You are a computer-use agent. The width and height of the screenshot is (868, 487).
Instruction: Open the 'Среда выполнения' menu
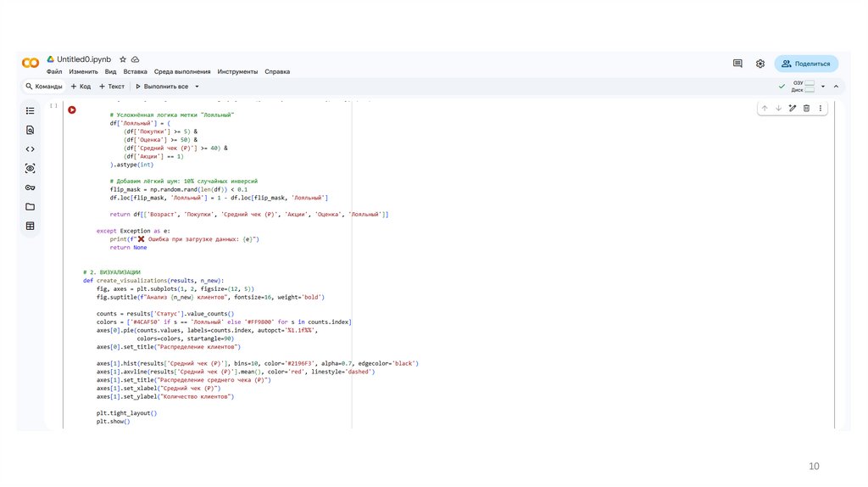[181, 72]
